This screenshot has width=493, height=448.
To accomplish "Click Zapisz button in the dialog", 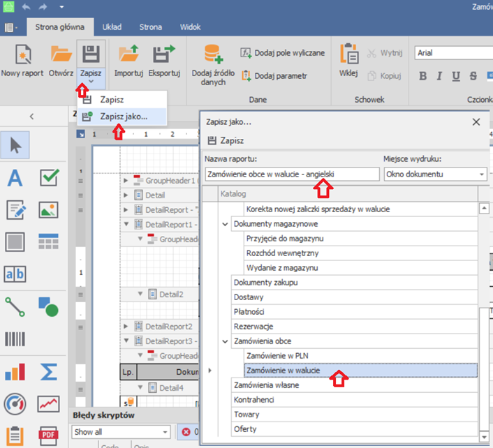I will pyautogui.click(x=226, y=140).
